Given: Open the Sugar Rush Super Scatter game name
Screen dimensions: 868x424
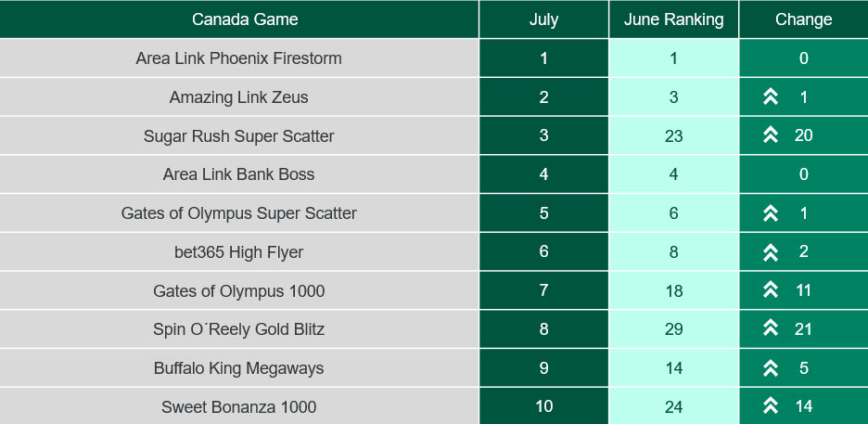Looking at the screenshot, I should tap(238, 135).
